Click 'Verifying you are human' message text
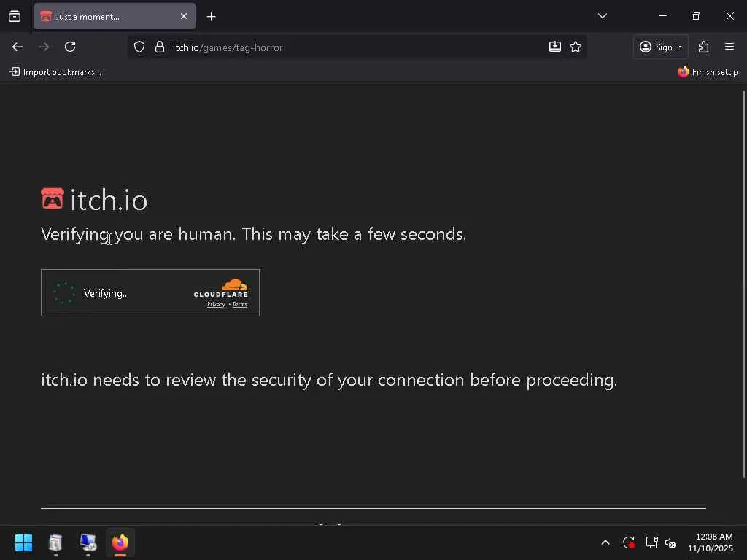This screenshot has height=560, width=747. [x=253, y=234]
